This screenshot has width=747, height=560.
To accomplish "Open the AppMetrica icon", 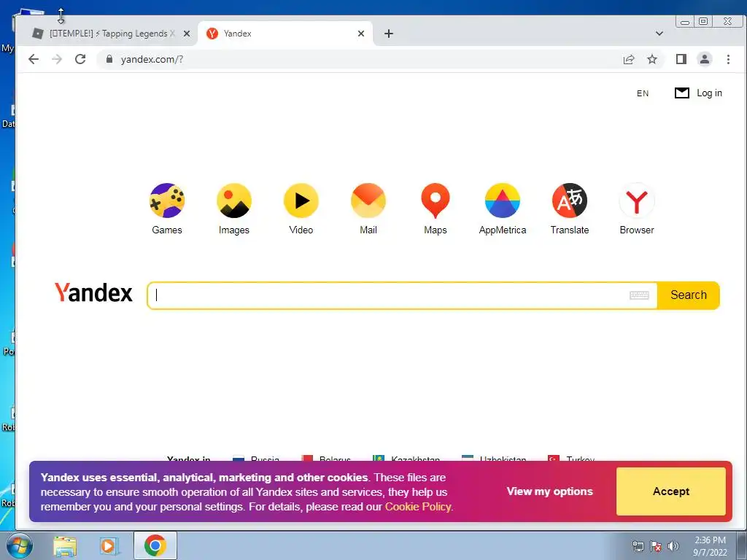I will [x=503, y=201].
